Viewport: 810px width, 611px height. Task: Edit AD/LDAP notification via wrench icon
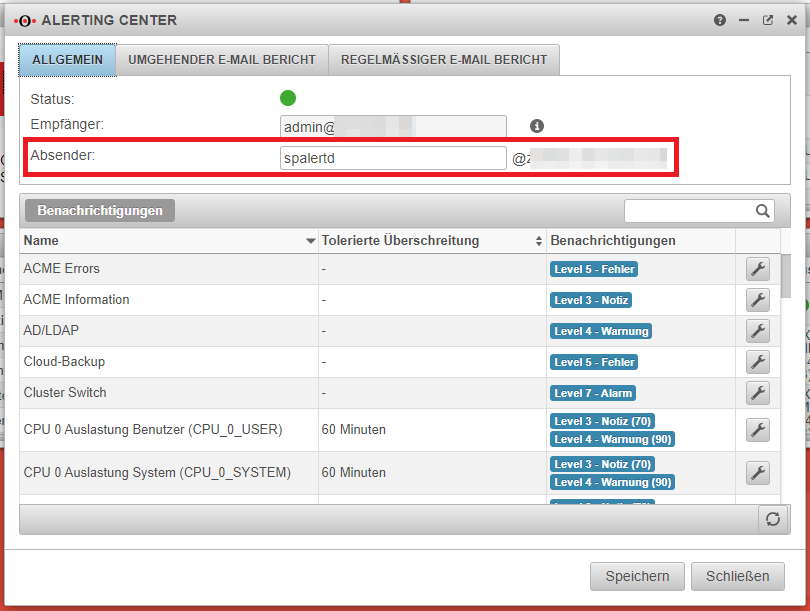[x=758, y=331]
